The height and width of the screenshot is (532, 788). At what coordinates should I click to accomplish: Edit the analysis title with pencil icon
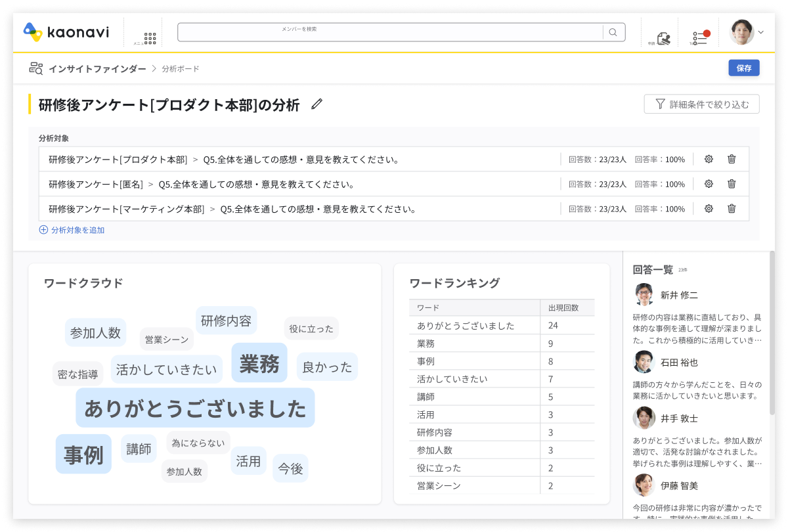point(317,104)
